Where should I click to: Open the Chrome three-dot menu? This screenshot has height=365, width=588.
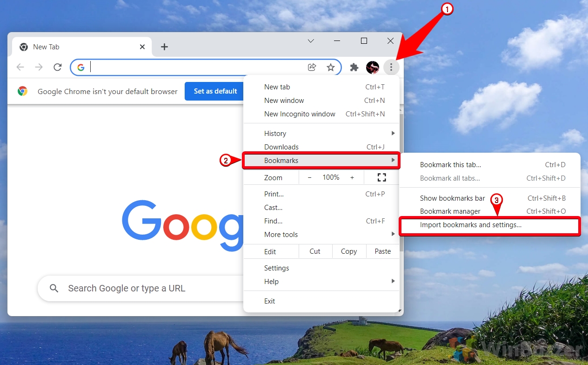[x=391, y=67]
